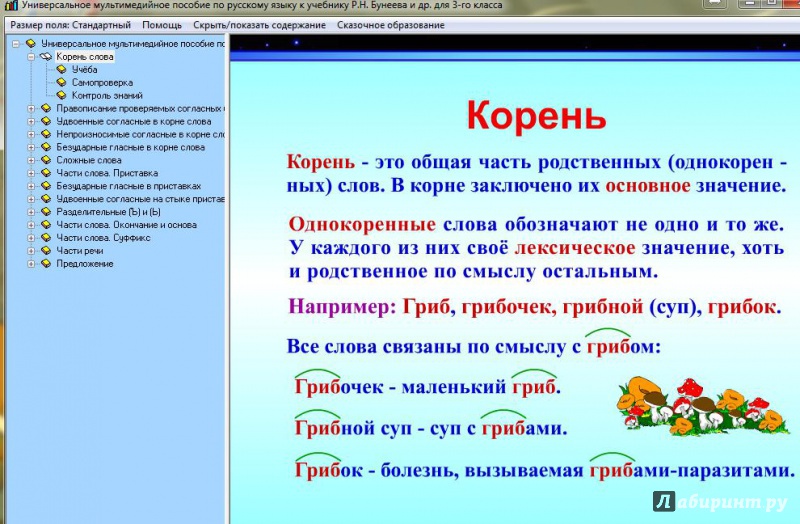
Task: Select the Части речи topic
Action: tap(80, 251)
